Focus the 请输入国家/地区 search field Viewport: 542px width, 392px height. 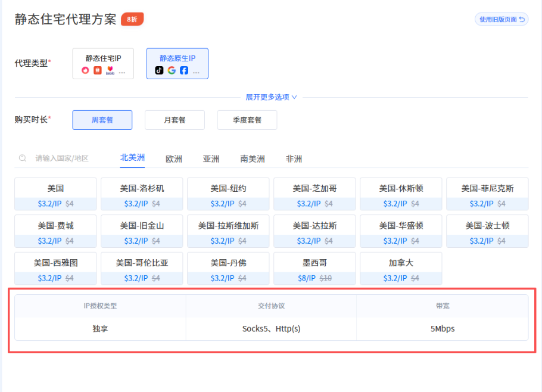coord(62,158)
